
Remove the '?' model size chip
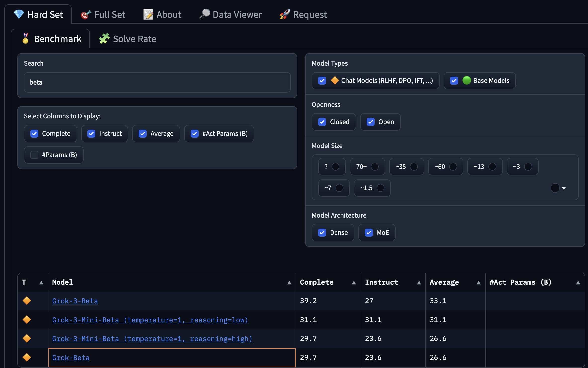336,167
